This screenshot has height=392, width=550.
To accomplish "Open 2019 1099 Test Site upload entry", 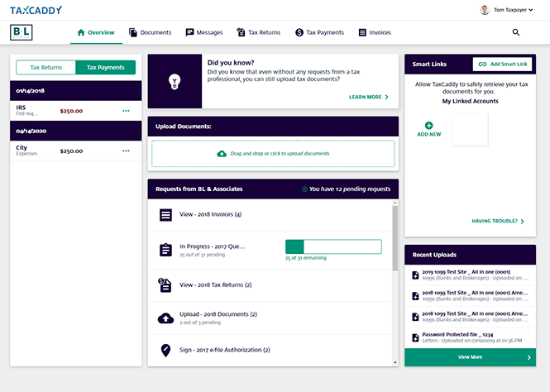I will (x=470, y=275).
